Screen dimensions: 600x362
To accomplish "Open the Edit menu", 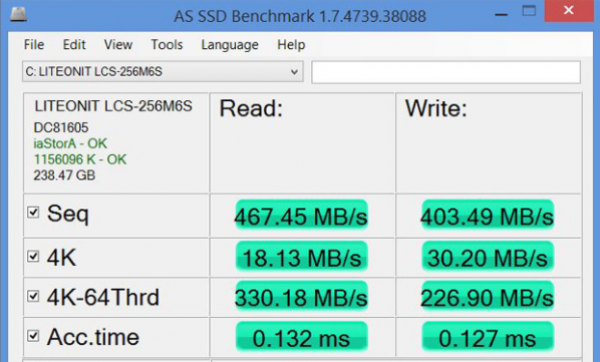I will pyautogui.click(x=74, y=45).
